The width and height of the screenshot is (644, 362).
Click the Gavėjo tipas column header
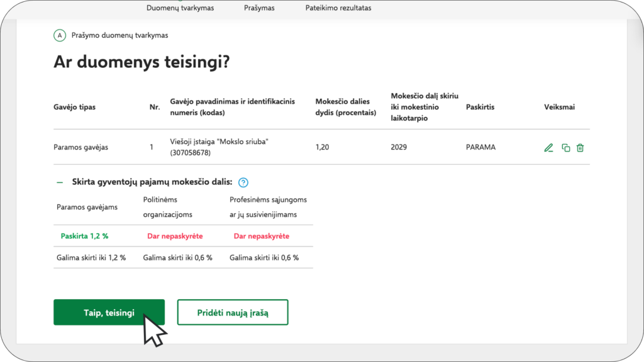coord(74,107)
